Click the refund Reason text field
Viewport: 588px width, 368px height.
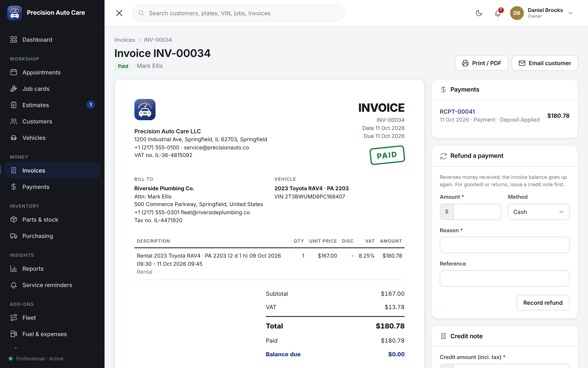coord(504,245)
